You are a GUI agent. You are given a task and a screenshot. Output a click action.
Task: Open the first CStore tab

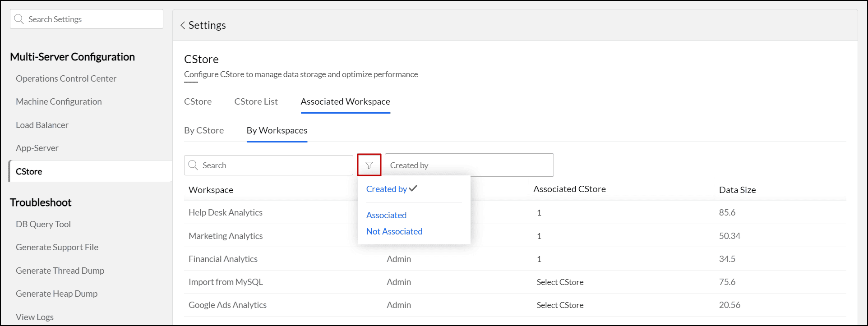(198, 102)
